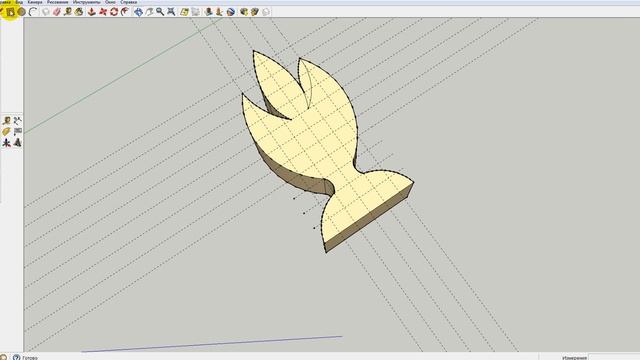The image size is (640, 360).
Task: Select the Eraser tool
Action: click(x=57, y=12)
